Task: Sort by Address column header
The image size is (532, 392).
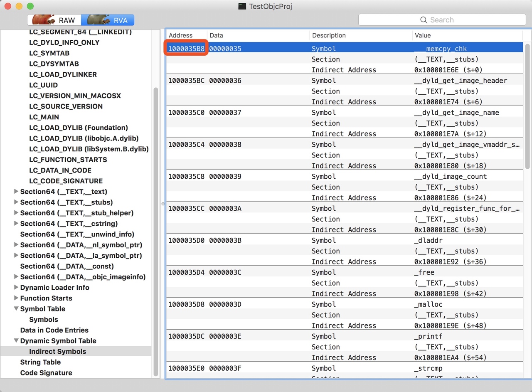Action: tap(186, 35)
